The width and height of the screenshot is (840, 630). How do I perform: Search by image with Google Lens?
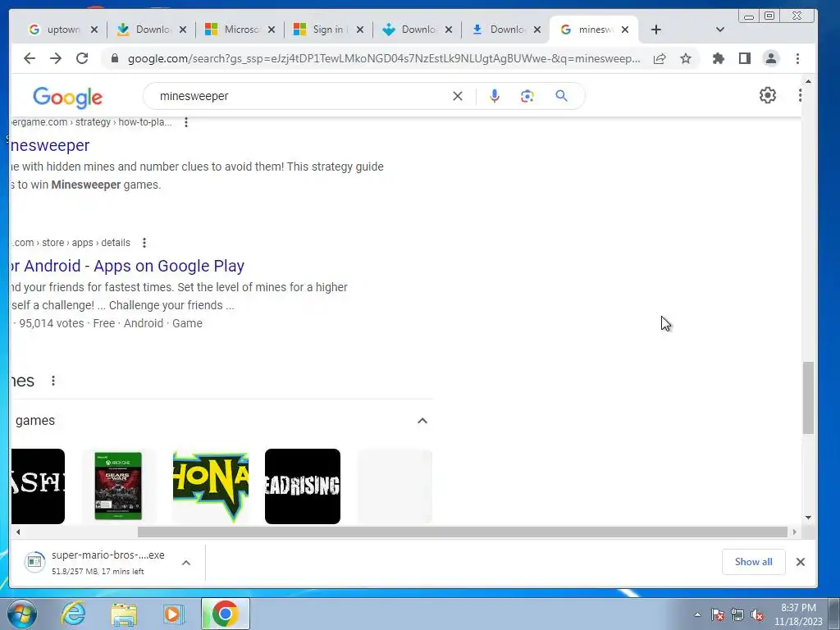[x=527, y=96]
